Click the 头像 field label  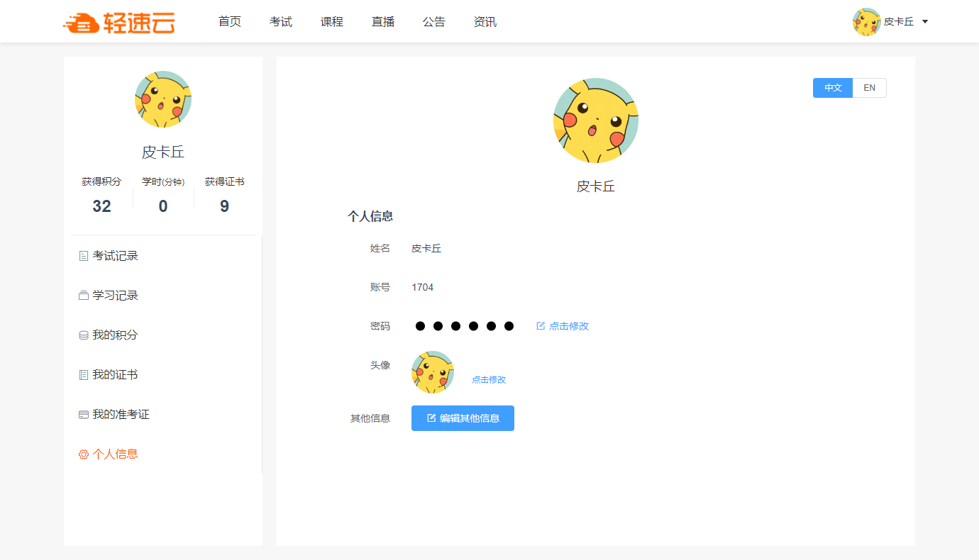380,365
